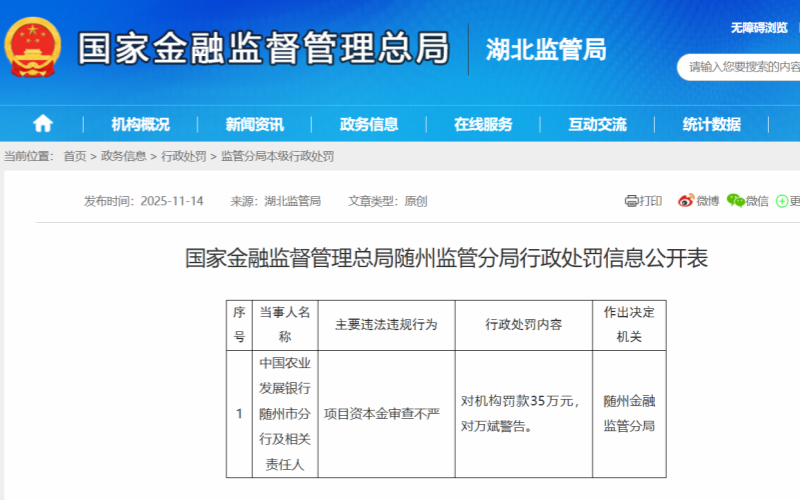Screen dimensions: 800x500
Task: Open the 新闻资讯 menu
Action: tap(255, 124)
